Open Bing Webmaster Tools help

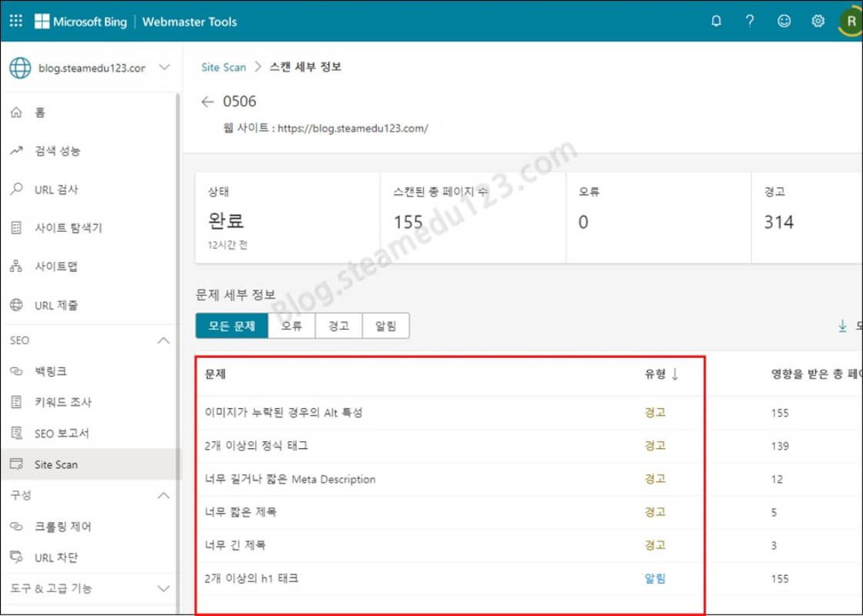750,21
